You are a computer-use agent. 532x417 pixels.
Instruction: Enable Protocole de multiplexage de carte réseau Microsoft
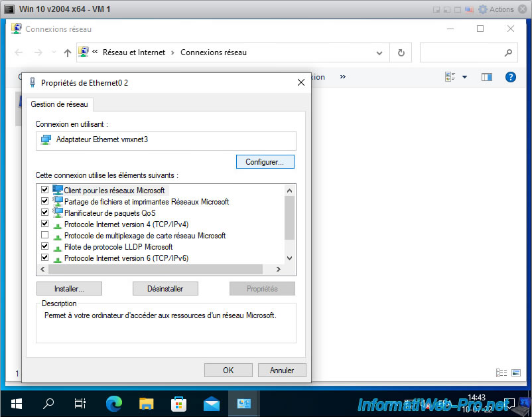pos(44,236)
